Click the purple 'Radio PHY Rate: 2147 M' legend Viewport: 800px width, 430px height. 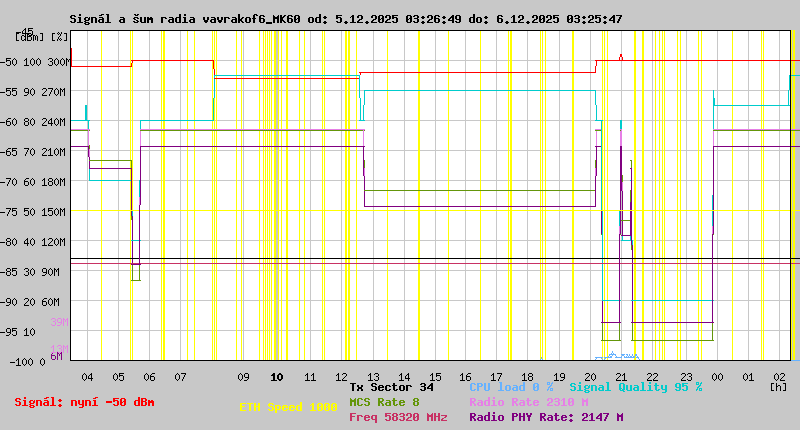coord(546,417)
